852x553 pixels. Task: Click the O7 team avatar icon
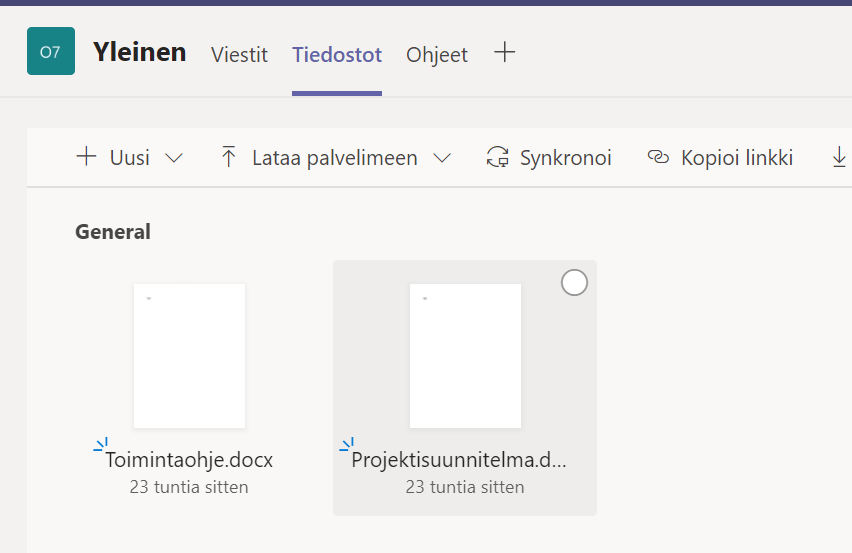pos(50,51)
